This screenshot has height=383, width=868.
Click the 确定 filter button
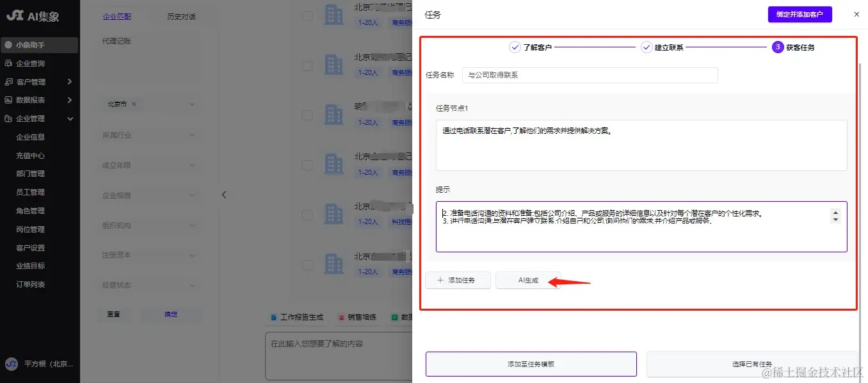[171, 314]
